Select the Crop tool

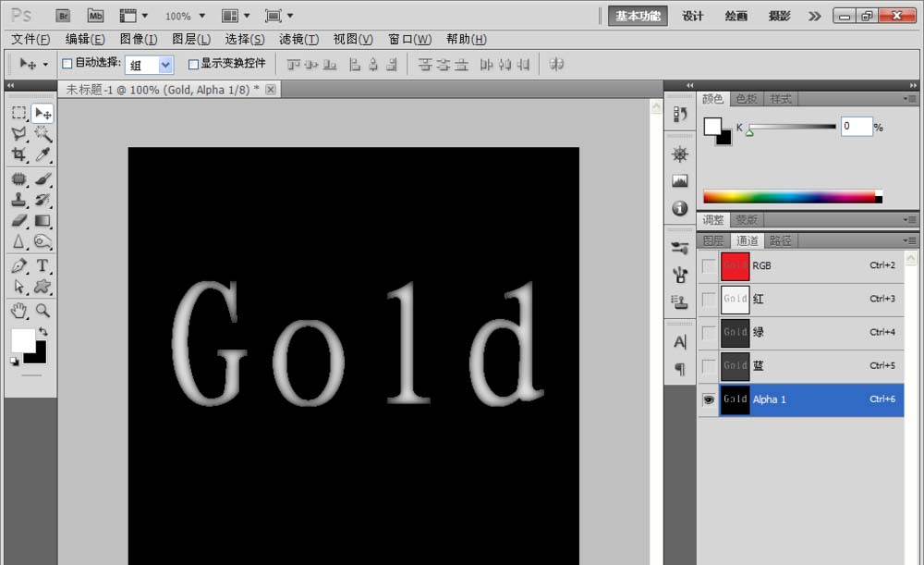pyautogui.click(x=19, y=154)
